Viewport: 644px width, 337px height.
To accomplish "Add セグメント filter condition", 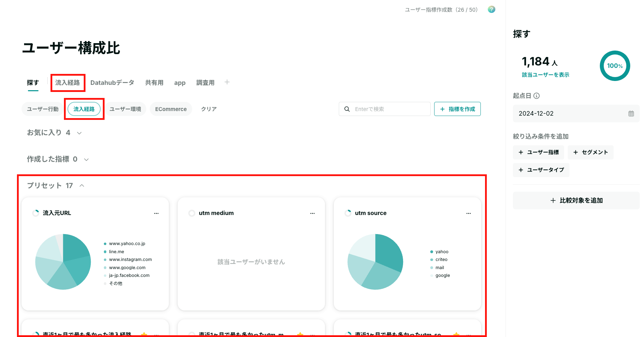I will pyautogui.click(x=590, y=152).
